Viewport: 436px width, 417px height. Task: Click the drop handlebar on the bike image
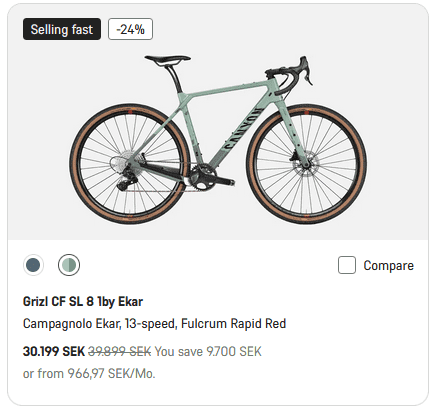(291, 75)
